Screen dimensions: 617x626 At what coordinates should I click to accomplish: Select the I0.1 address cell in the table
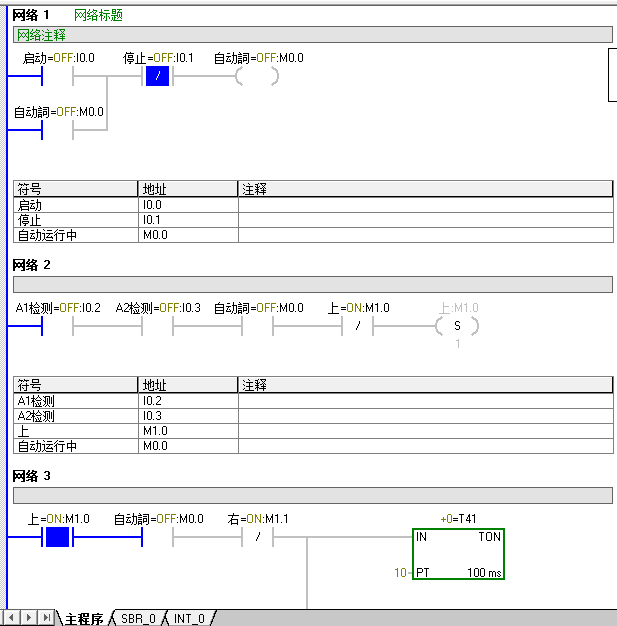coord(188,220)
